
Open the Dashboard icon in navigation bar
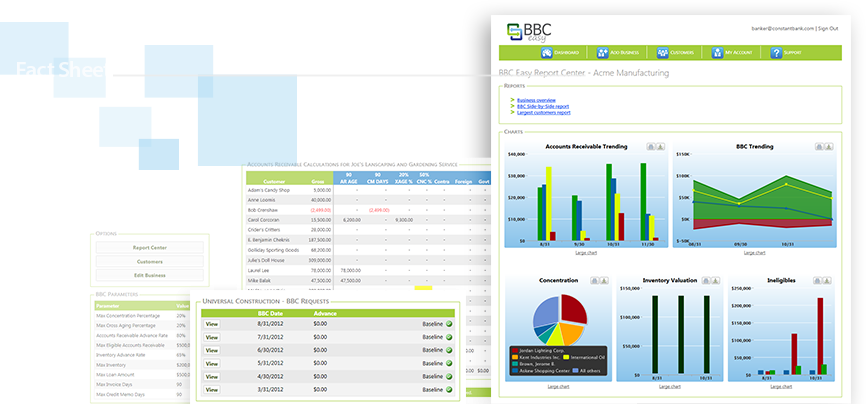point(545,52)
